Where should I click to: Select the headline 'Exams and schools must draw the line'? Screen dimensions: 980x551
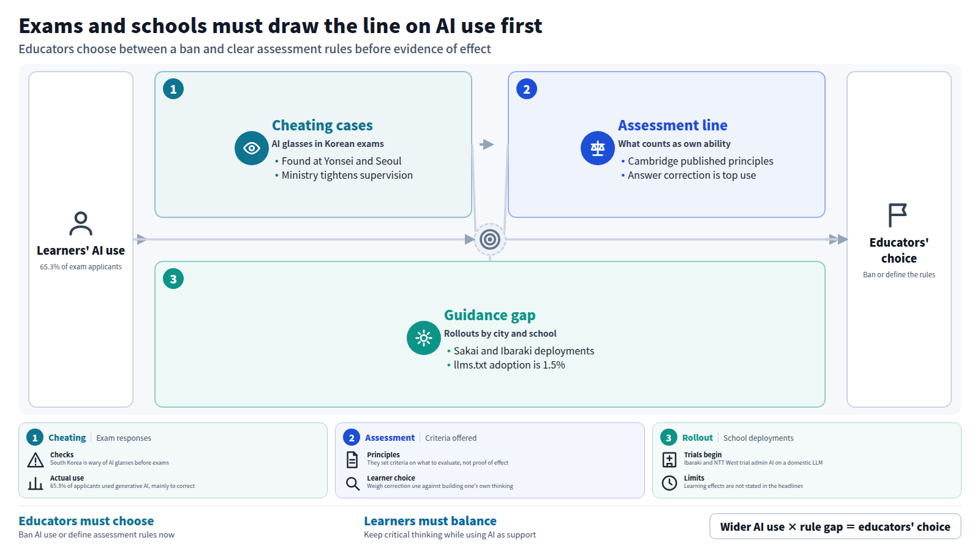tap(281, 26)
